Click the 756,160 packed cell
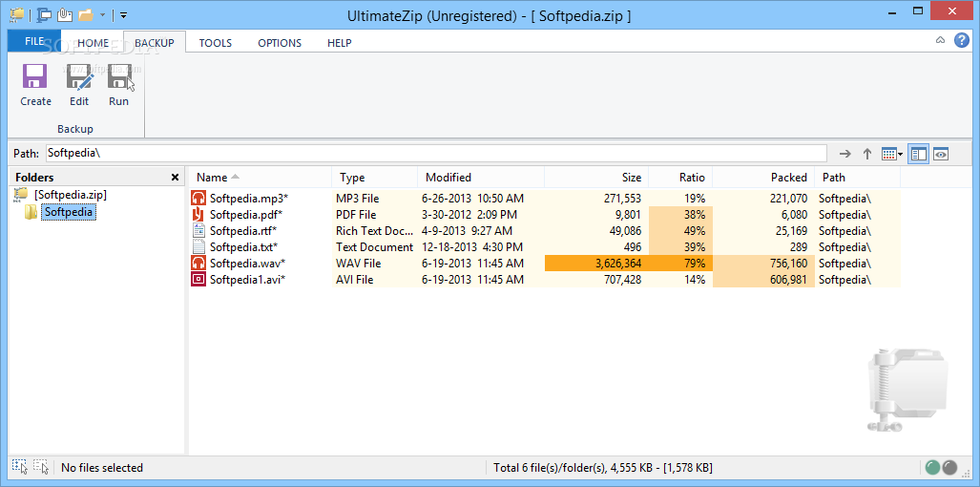Screen dimensions: 980x487 click(763, 264)
